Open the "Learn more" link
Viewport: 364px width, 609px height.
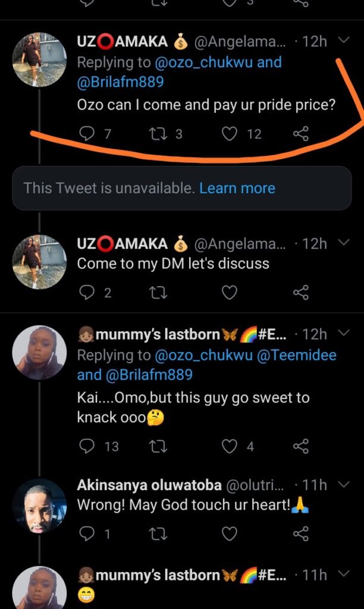pyautogui.click(x=237, y=189)
